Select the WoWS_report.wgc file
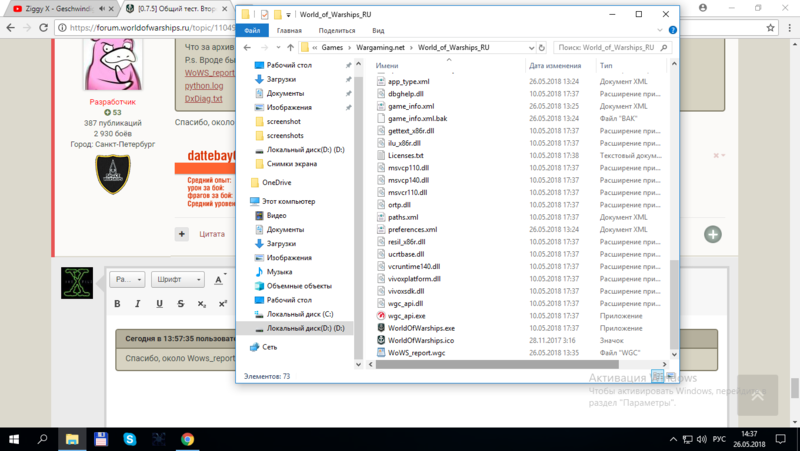 (x=416, y=353)
